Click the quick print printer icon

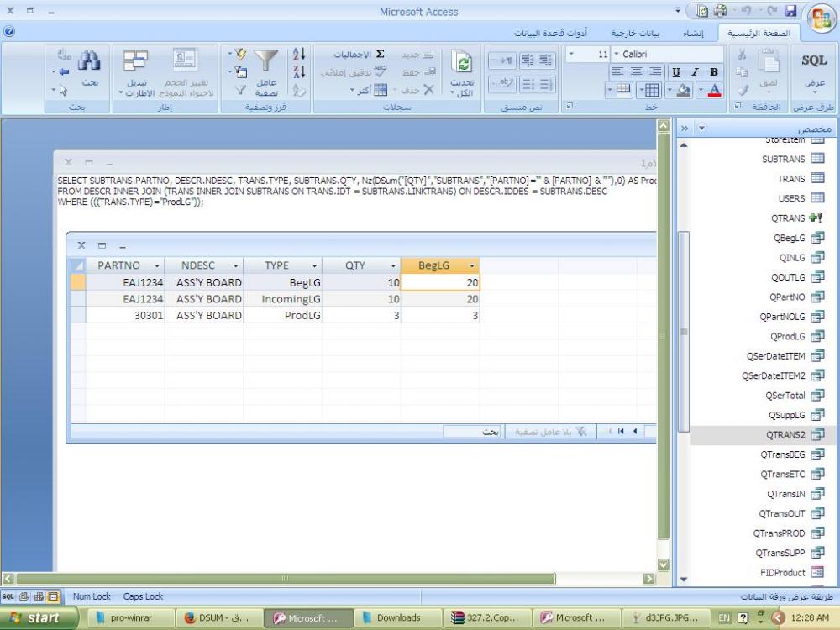click(720, 11)
